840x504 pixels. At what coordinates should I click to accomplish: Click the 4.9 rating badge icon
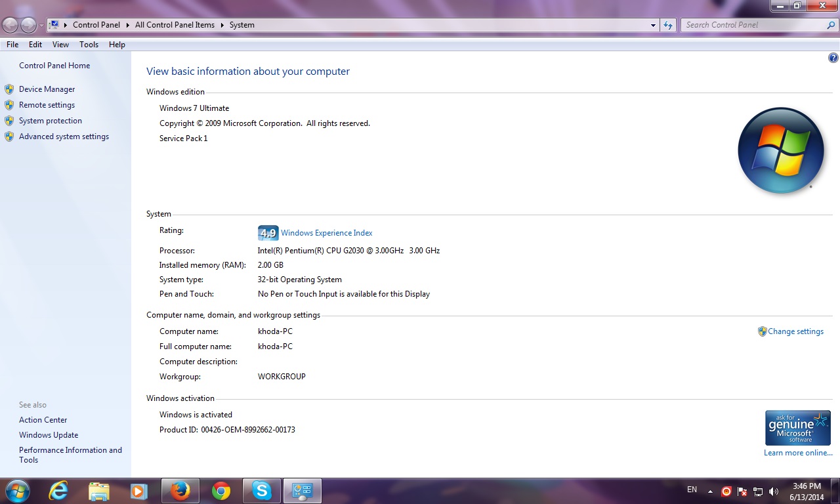pyautogui.click(x=268, y=233)
